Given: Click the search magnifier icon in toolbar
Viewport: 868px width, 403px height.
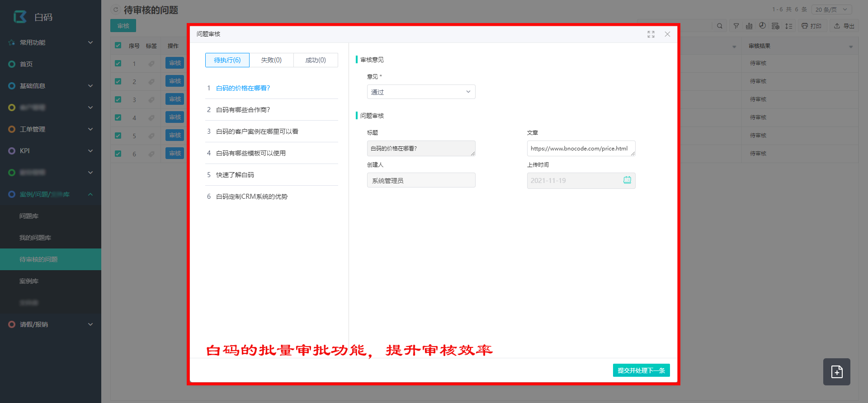Looking at the screenshot, I should 719,26.
